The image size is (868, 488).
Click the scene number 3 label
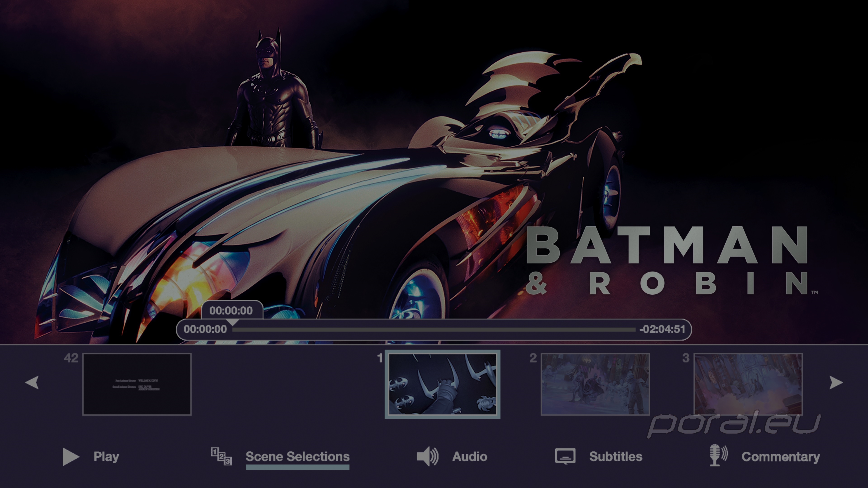tap(686, 358)
